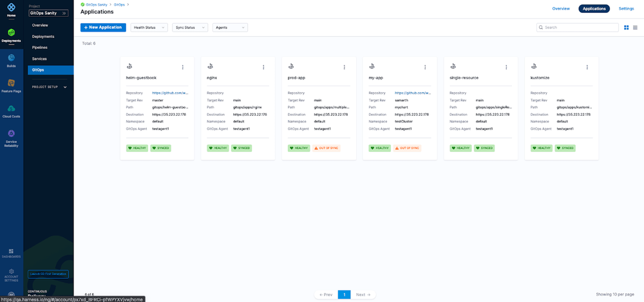Open kebab menu on helm-guestbook card
Viewport: 644px width, 302px height.
tap(182, 67)
